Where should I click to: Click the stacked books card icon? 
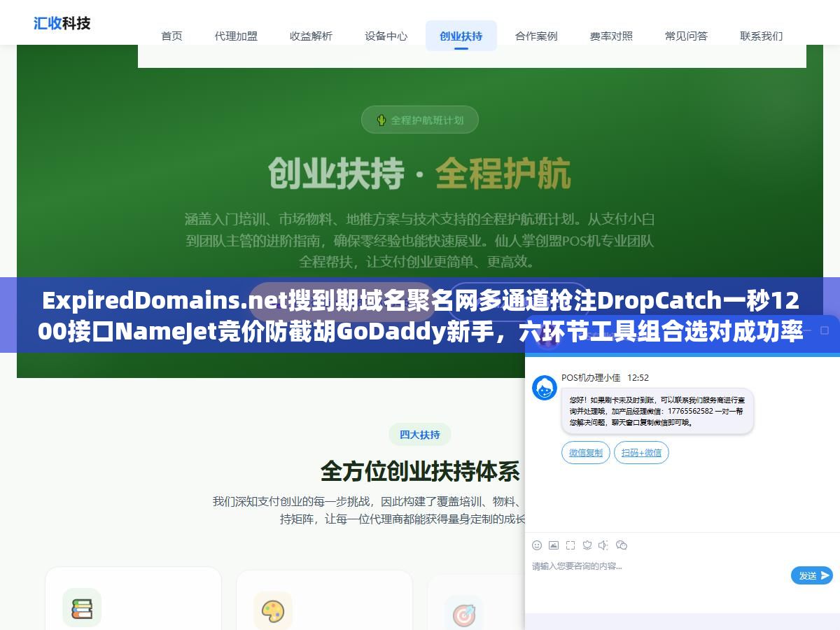(x=82, y=608)
